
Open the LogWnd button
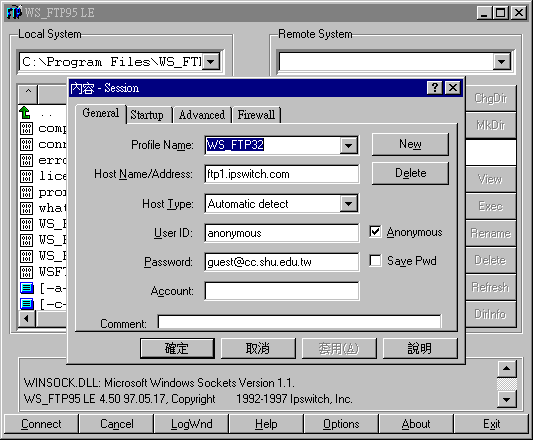(x=191, y=424)
